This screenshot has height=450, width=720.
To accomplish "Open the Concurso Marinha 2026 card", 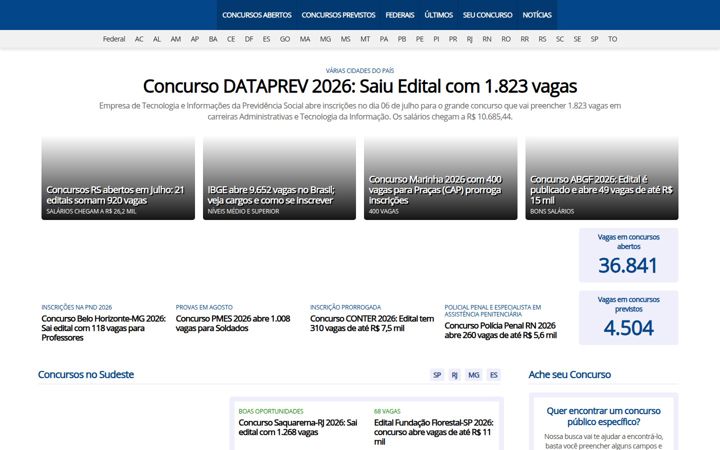I will [440, 178].
